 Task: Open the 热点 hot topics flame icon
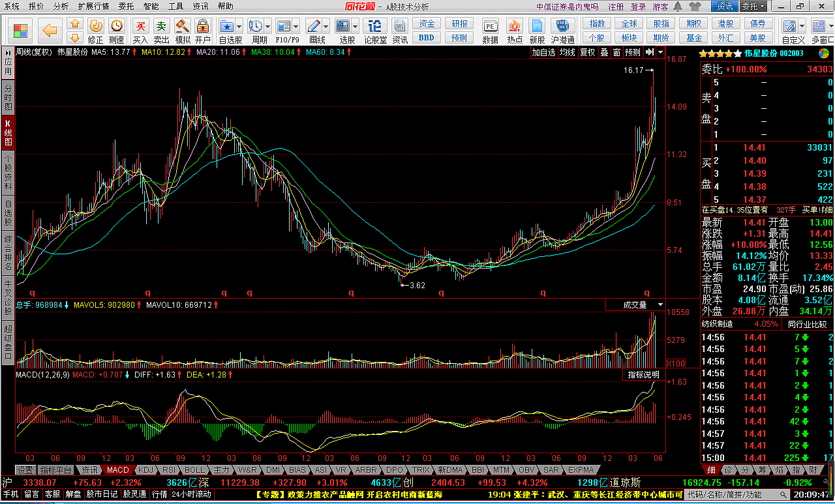515,26
